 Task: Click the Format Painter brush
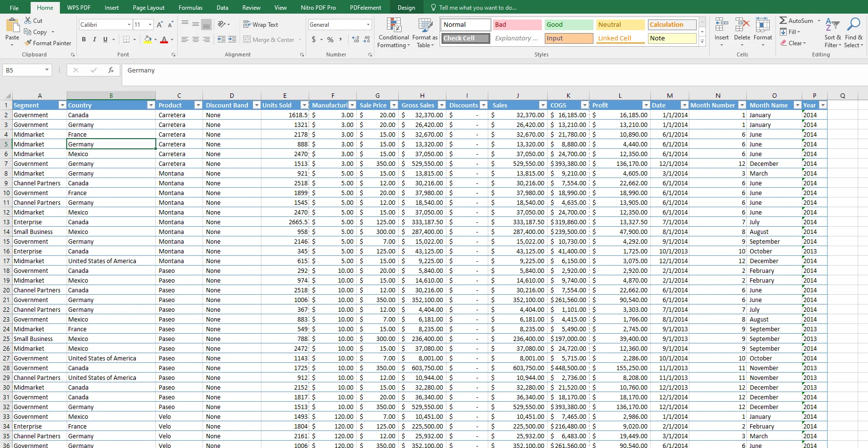pyautogui.click(x=28, y=43)
